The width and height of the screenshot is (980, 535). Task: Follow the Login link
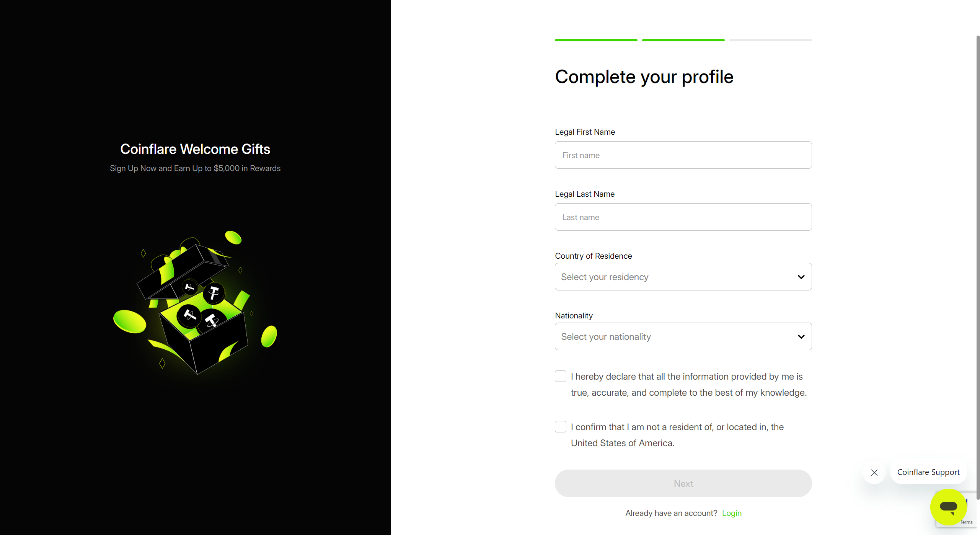tap(732, 513)
